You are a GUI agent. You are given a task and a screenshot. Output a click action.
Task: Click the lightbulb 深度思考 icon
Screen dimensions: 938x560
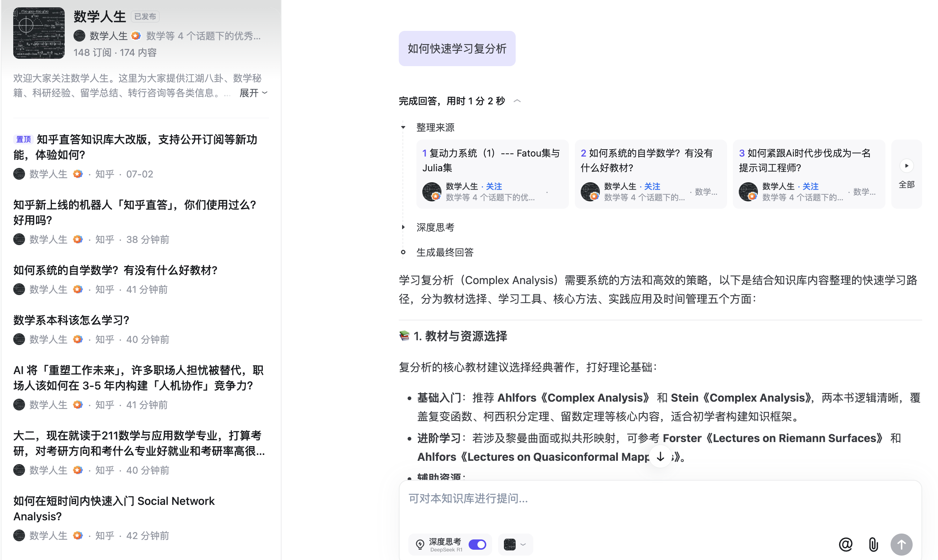click(420, 544)
